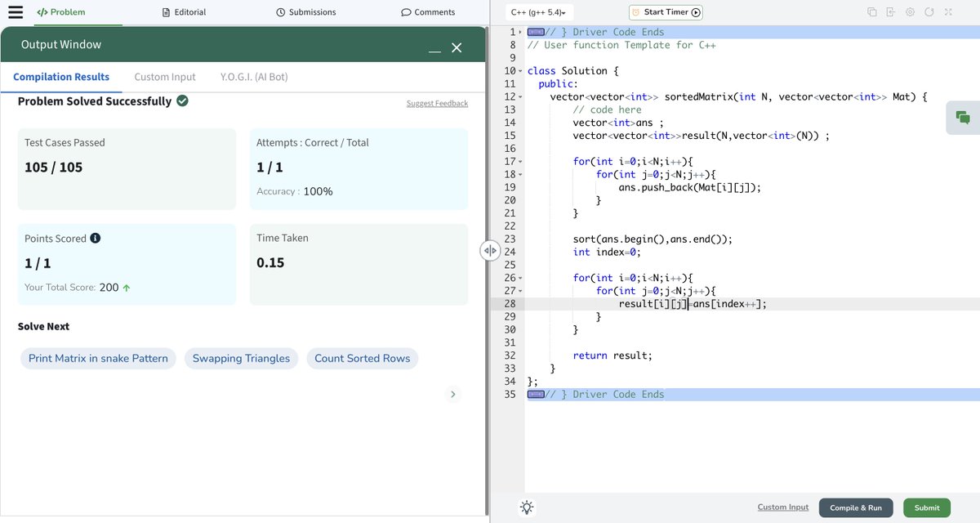Open the Count Sorted Rows problem
The height and width of the screenshot is (523, 980).
coord(363,359)
